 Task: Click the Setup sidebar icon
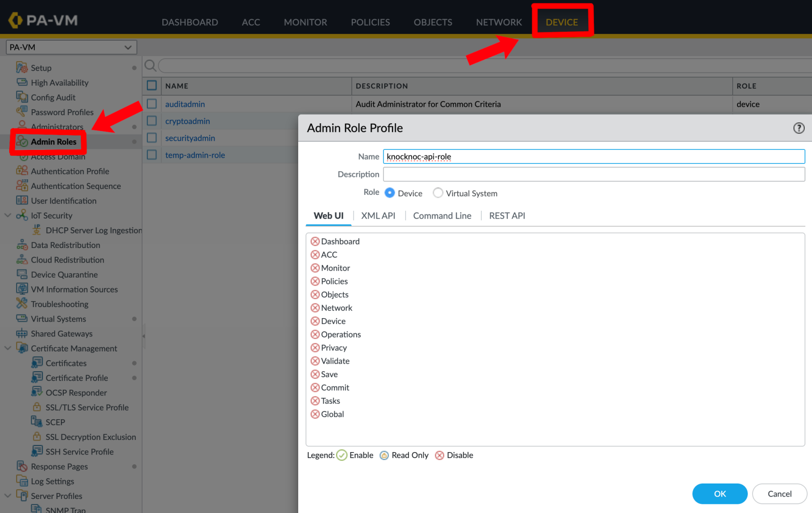pyautogui.click(x=22, y=68)
